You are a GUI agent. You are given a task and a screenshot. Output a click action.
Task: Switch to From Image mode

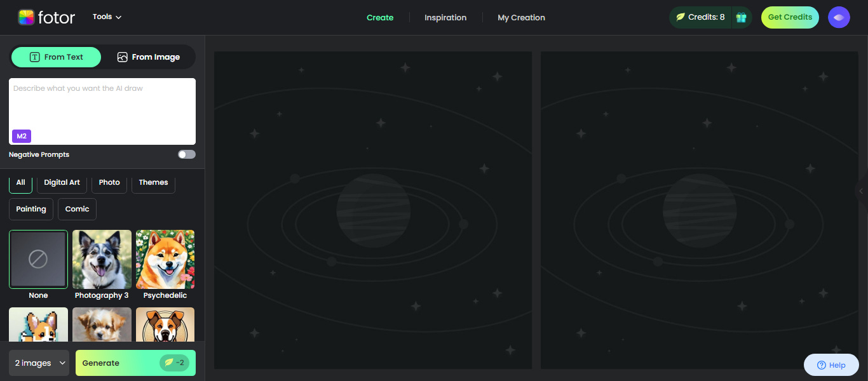pos(149,57)
